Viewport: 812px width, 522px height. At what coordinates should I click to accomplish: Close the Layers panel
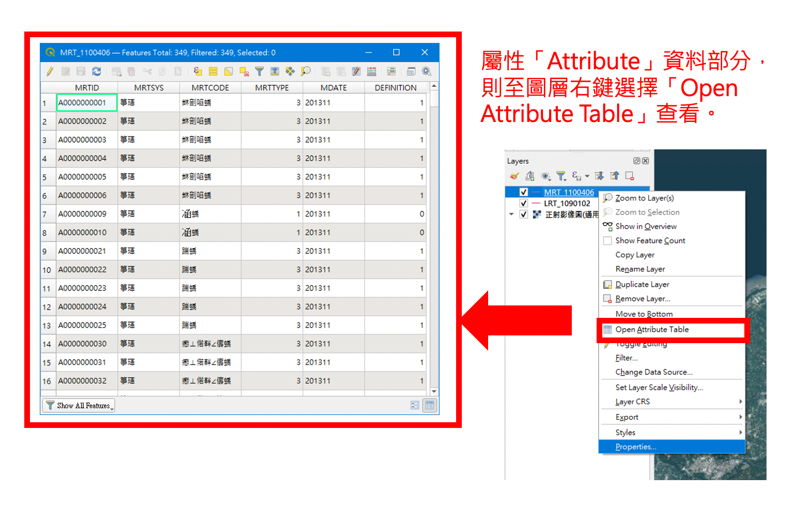645,161
